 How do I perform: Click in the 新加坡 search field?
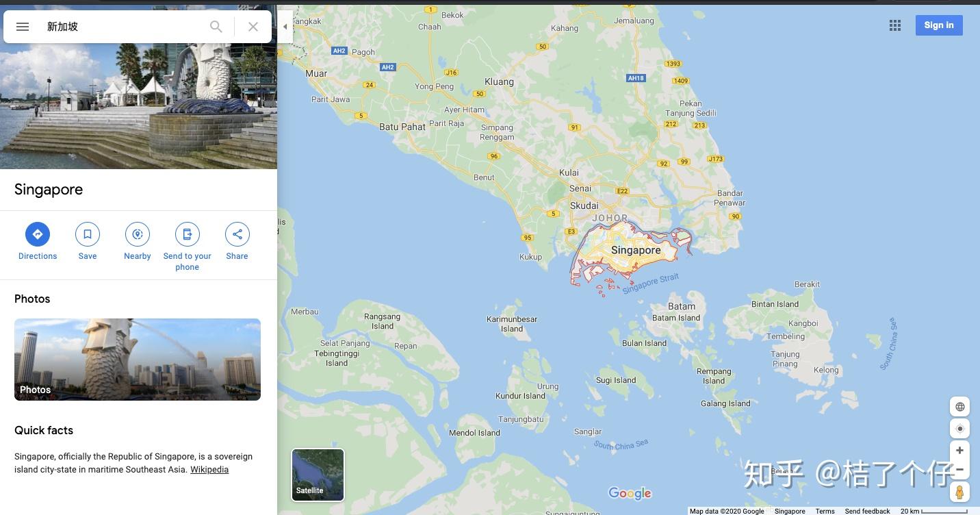click(x=123, y=27)
